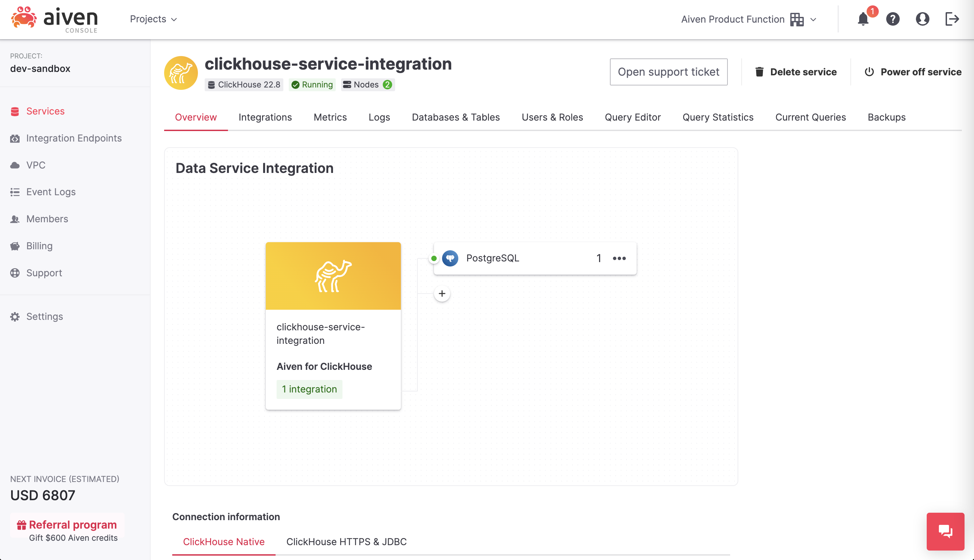Expand the Aiven Product Function organization dropdown
This screenshot has height=560, width=974.
click(749, 19)
